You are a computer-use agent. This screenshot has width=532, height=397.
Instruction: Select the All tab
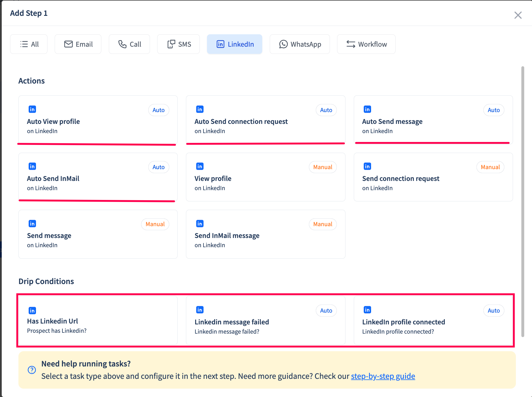tap(29, 44)
